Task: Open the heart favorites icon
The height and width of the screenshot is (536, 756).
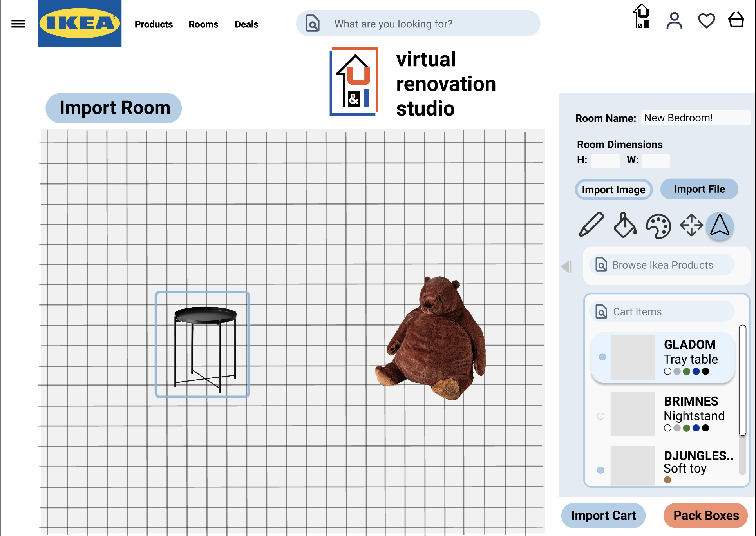Action: [706, 20]
